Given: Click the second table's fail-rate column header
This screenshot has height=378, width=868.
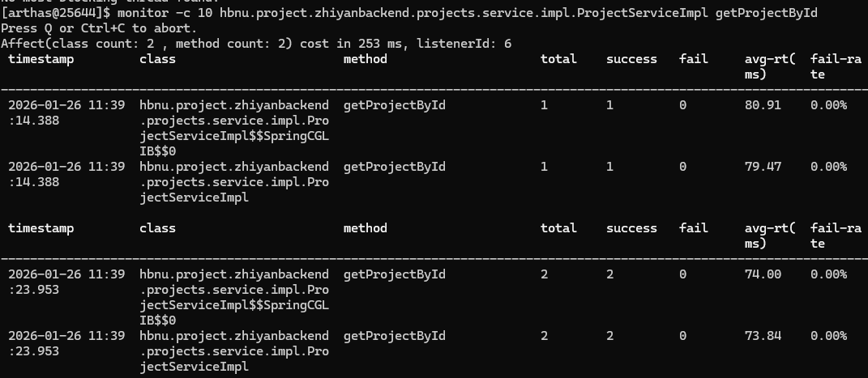Looking at the screenshot, I should pyautogui.click(x=835, y=236).
